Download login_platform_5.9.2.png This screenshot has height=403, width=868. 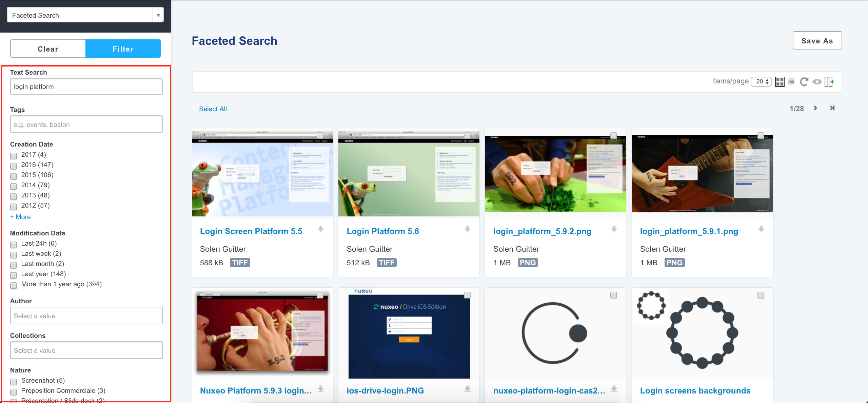(614, 230)
